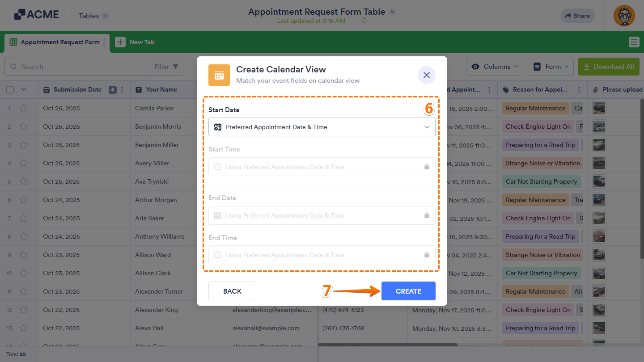Click the CREATE button
This screenshot has width=644, height=362.
tap(408, 291)
